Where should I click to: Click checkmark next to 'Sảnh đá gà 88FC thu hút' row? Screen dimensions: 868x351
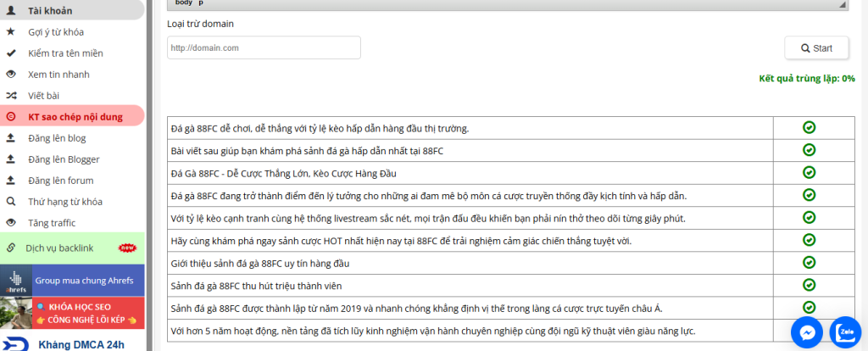(x=809, y=285)
